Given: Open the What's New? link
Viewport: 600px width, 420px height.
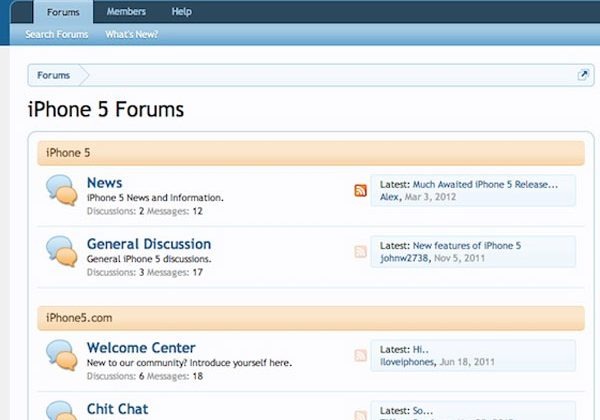Looking at the screenshot, I should (131, 34).
